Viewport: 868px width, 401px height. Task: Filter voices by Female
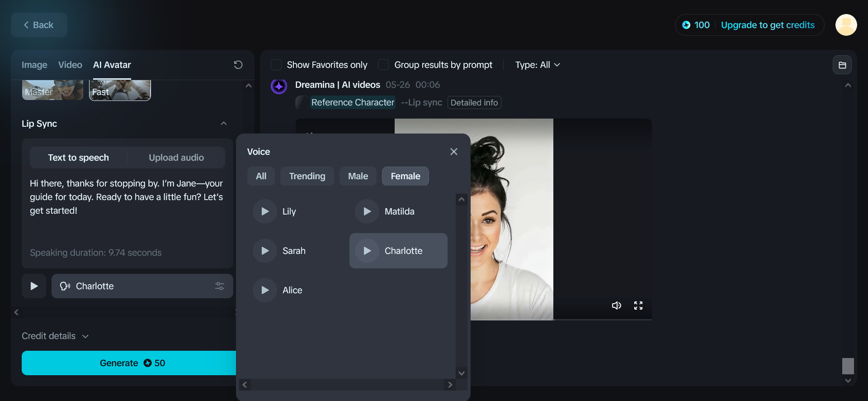coord(406,176)
